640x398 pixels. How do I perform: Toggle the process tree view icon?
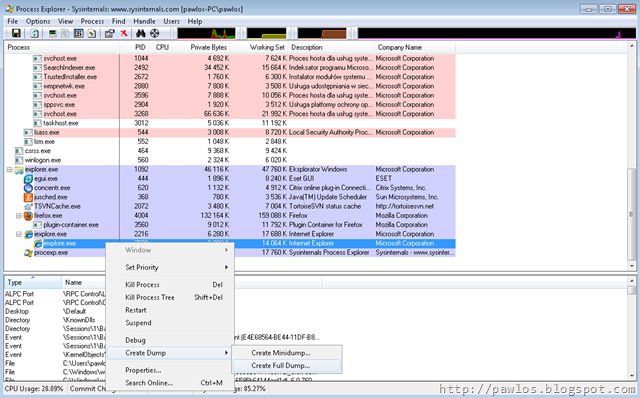[x=65, y=33]
